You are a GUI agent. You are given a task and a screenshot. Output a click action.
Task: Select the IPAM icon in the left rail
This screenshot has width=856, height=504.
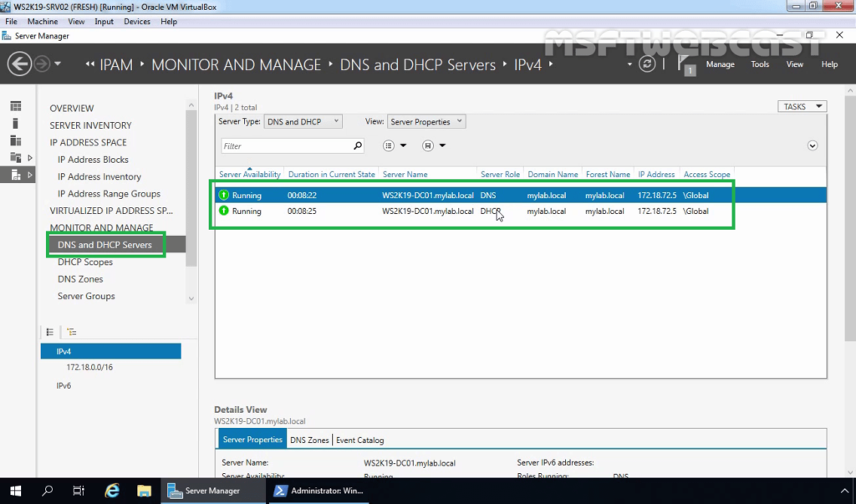(x=16, y=175)
